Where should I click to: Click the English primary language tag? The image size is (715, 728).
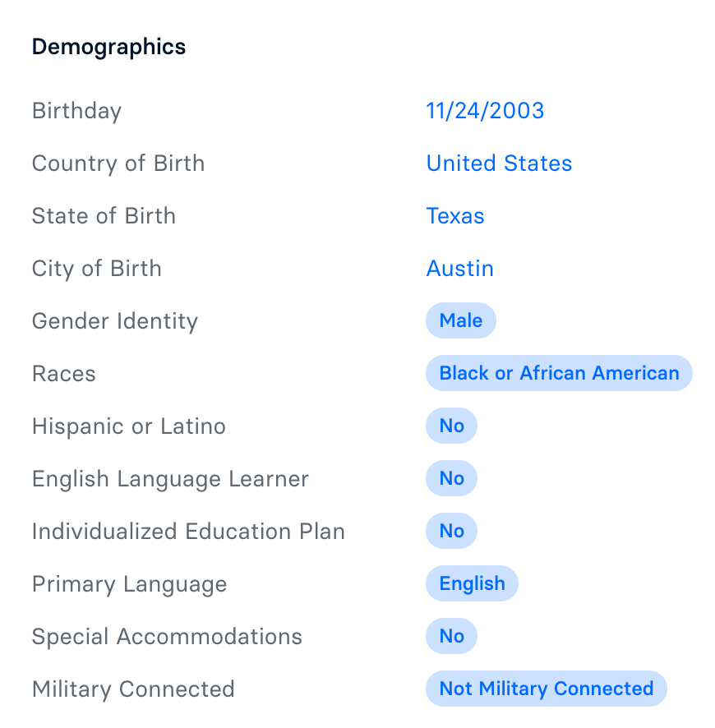click(472, 583)
